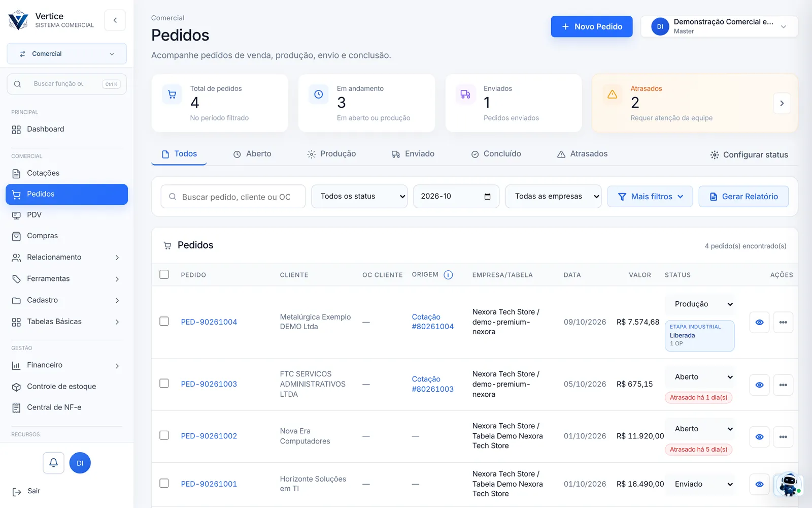The image size is (812, 508).
Task: Change status Produção for PED-90261004
Action: 700,304
